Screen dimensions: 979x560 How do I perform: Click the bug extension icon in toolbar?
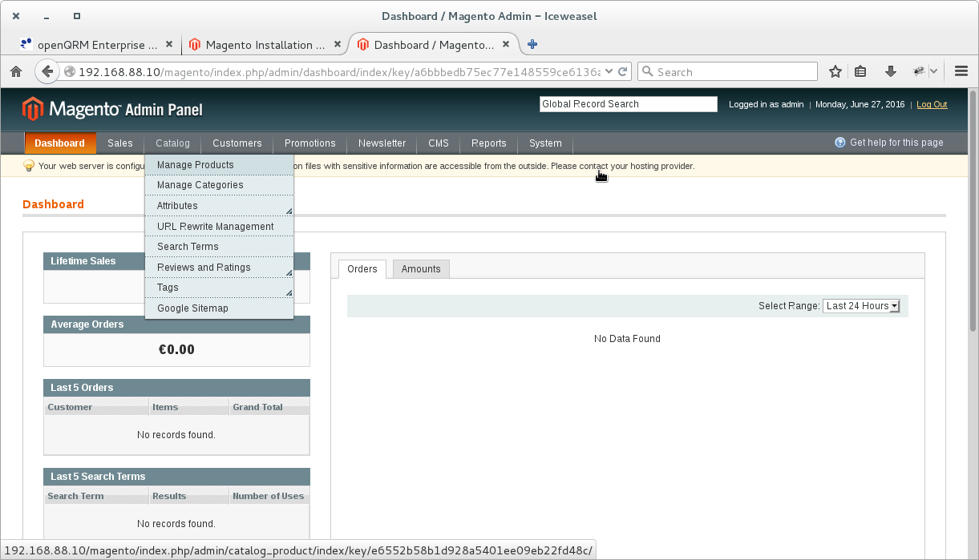919,71
